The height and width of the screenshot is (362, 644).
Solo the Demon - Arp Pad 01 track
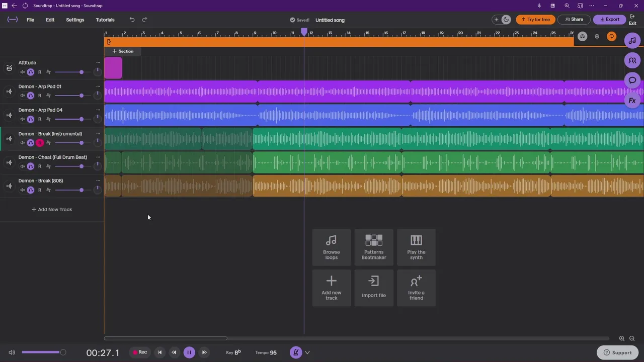(x=31, y=96)
